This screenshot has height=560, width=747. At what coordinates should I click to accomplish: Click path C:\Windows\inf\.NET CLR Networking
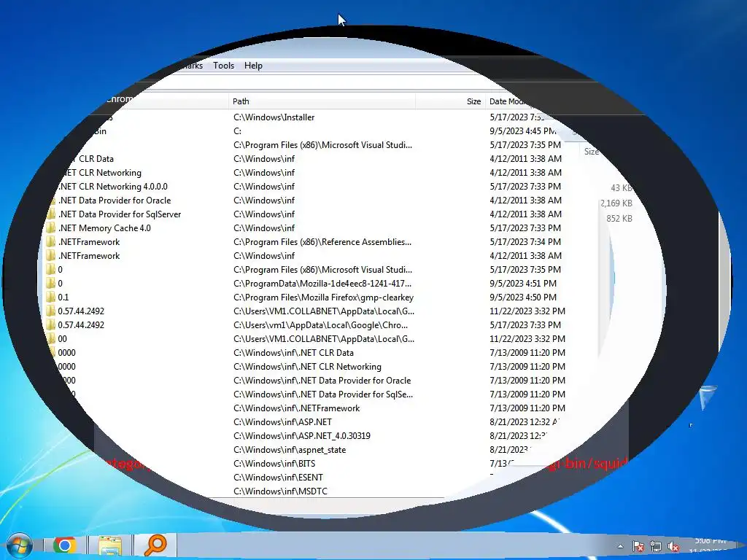[307, 366]
